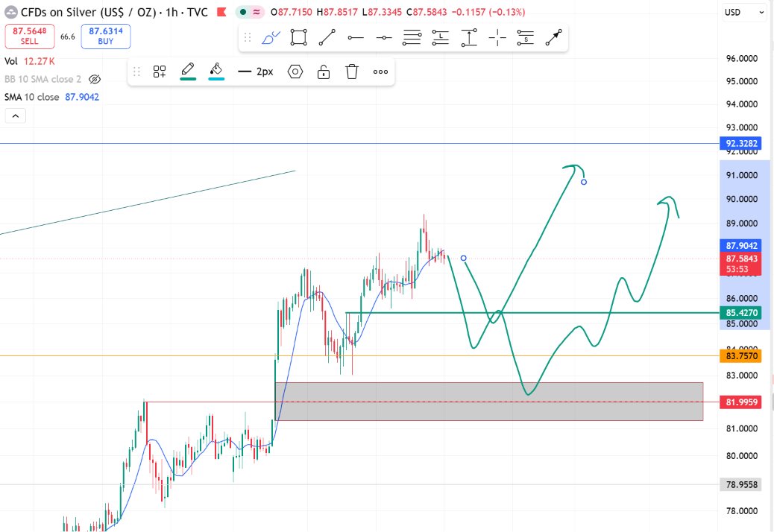Click the BB 10 SMA close 2 label
Screen dimensions: 774x532
43,80
